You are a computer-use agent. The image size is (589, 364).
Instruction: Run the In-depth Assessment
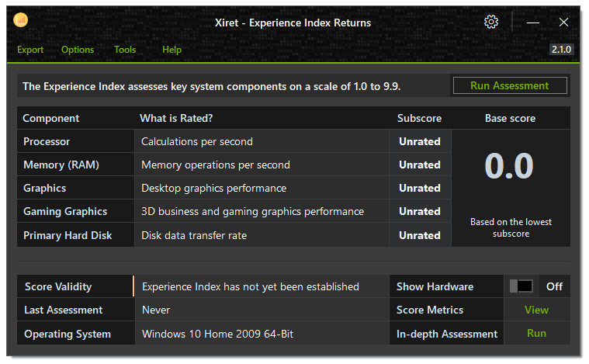(536, 333)
